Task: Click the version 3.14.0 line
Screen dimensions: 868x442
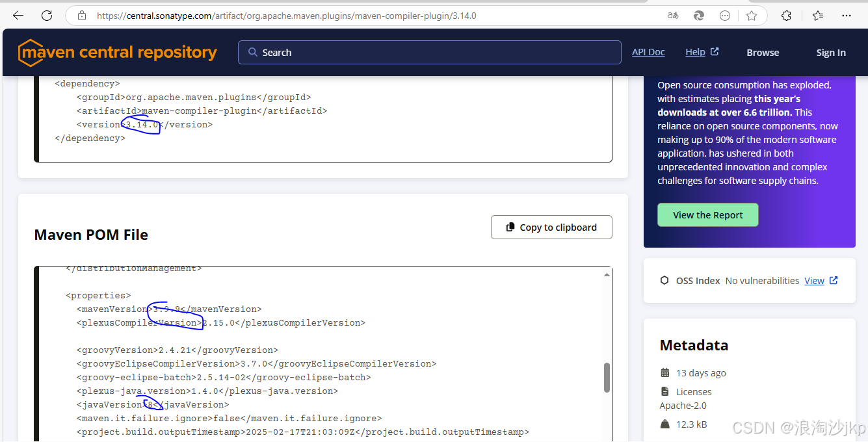Action: tap(144, 125)
